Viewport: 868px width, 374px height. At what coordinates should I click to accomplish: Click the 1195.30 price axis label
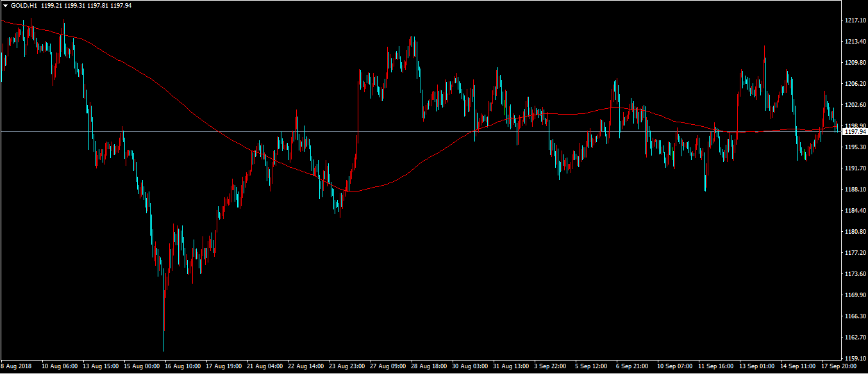(855, 147)
